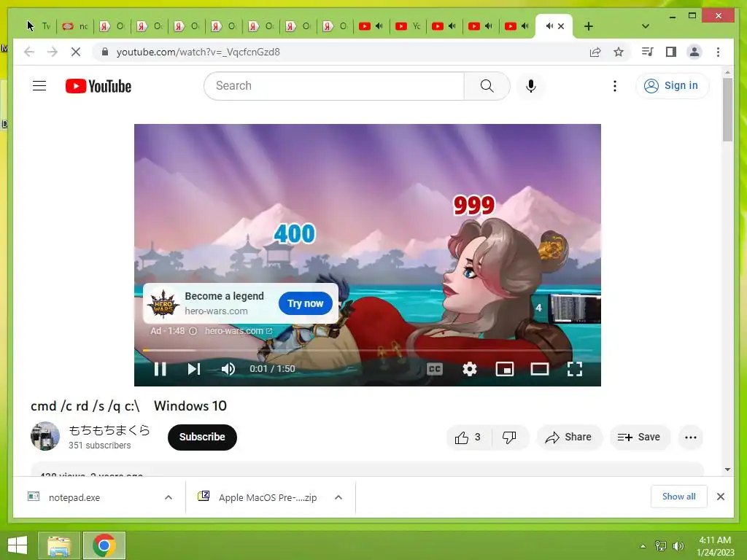Open Chrome media controls
This screenshot has width=747, height=560.
(648, 52)
